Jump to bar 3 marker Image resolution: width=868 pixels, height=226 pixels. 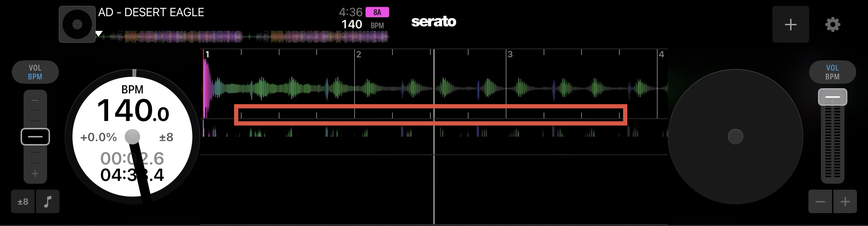(510, 54)
